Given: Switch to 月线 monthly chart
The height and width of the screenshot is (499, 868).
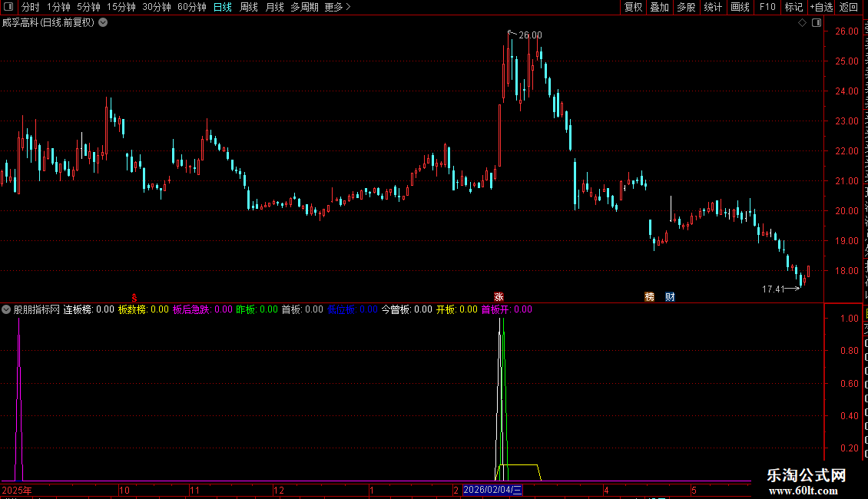Looking at the screenshot, I should [x=274, y=7].
